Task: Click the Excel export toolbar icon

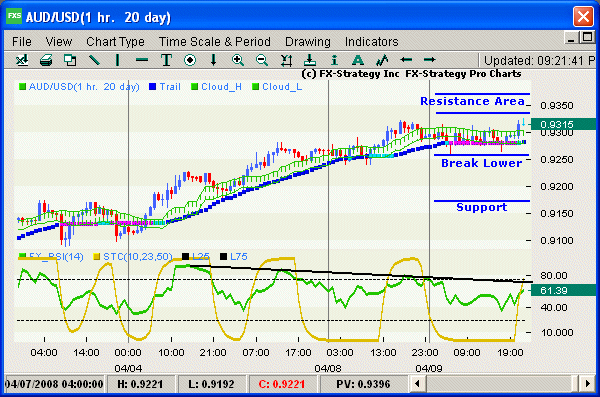Action: [x=22, y=60]
